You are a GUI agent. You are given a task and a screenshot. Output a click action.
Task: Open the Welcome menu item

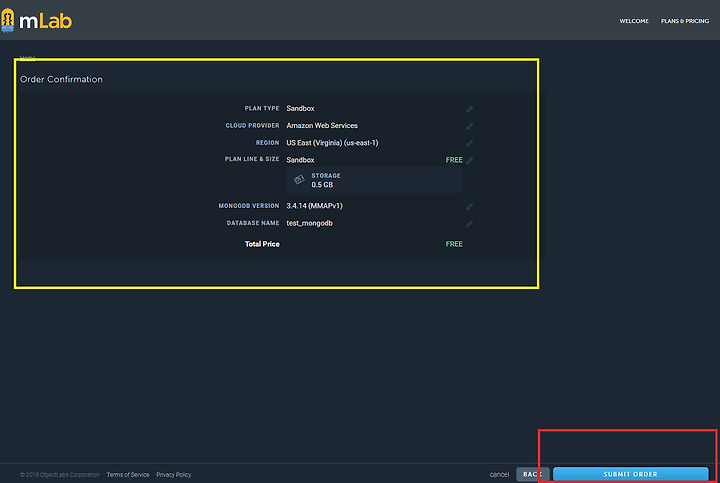point(634,21)
